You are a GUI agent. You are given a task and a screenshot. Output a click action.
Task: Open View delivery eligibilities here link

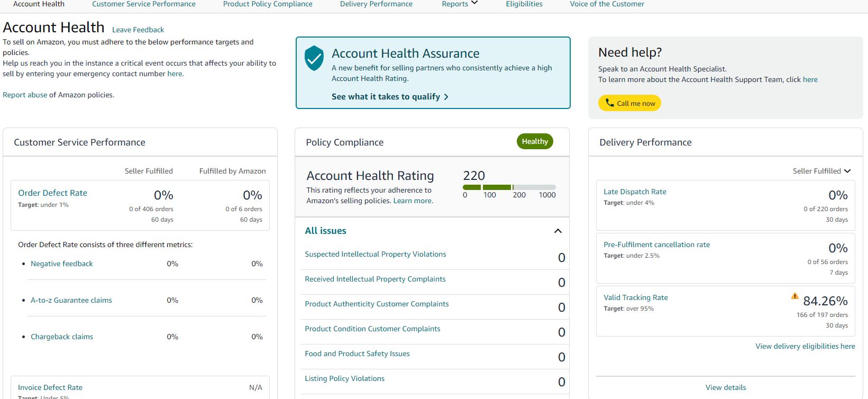click(805, 346)
